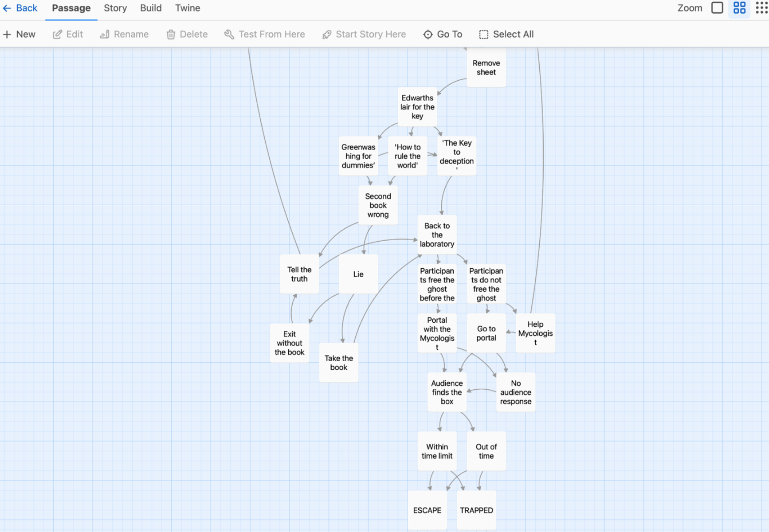Click the Rename toolbar button

pyautogui.click(x=124, y=34)
